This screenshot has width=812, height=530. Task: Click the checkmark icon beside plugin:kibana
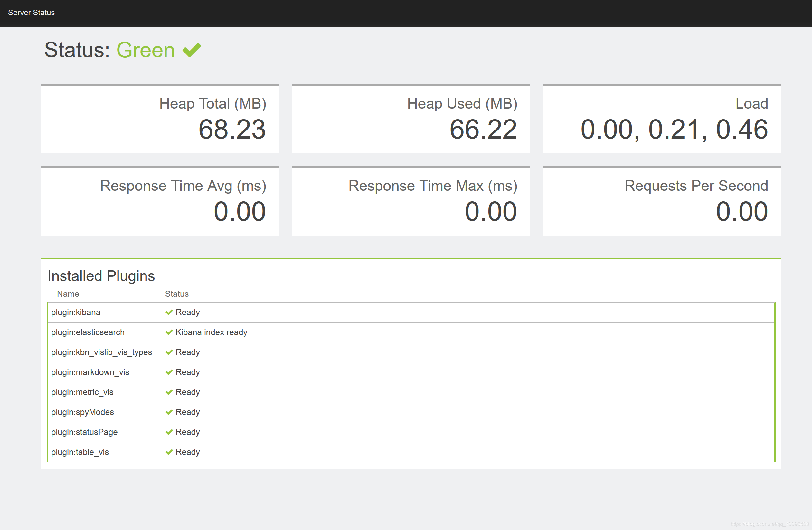(169, 312)
